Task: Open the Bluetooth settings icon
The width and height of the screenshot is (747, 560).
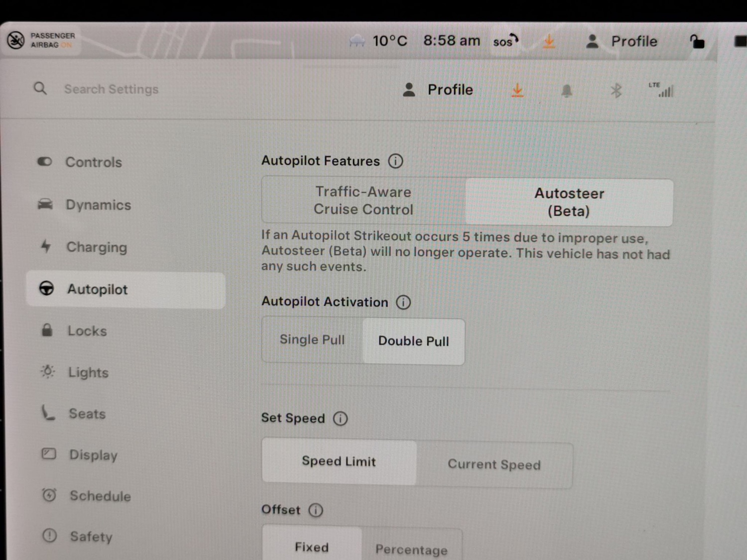Action: point(616,90)
